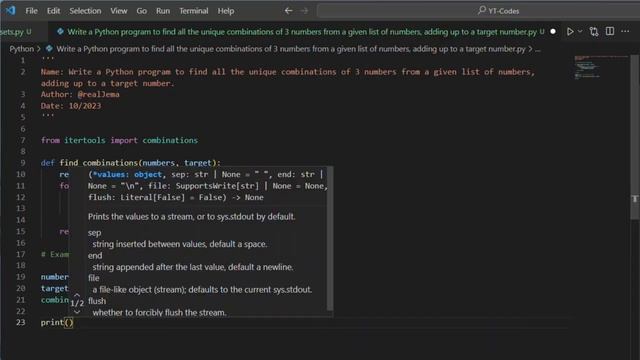
Task: Click '*values: object' in signature help
Action: pos(127,174)
